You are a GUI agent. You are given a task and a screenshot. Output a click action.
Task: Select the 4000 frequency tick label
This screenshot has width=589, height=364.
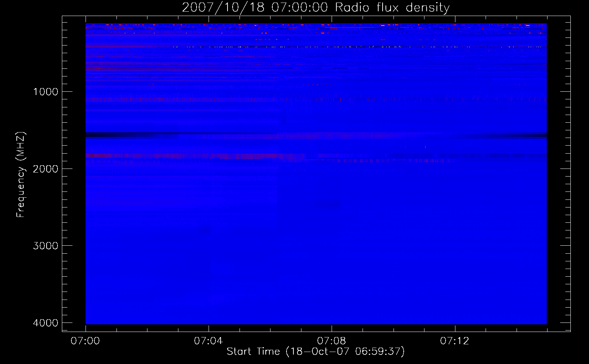click(x=46, y=323)
